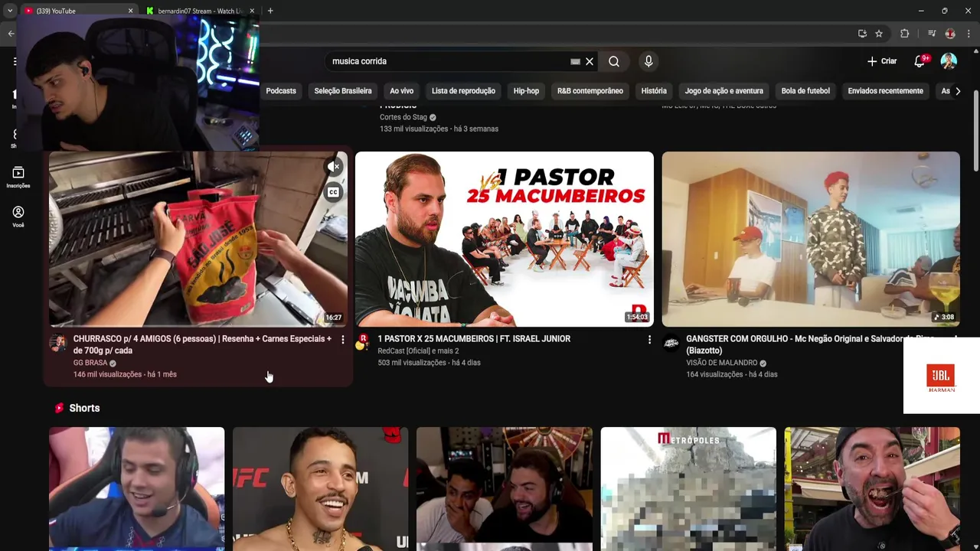Viewport: 980px width, 551px height.
Task: Close the YouTube browser tab
Action: [130, 11]
